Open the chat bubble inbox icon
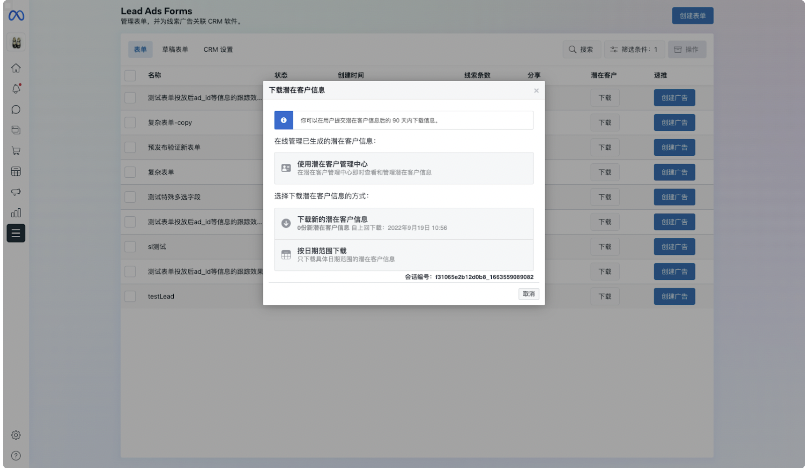This screenshot has width=806, height=468. click(16, 109)
